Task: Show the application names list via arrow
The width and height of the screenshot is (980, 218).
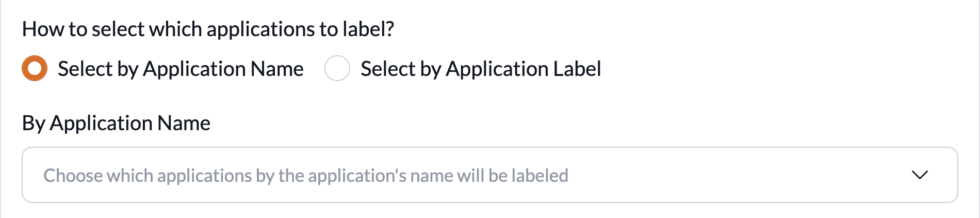Action: click(919, 175)
